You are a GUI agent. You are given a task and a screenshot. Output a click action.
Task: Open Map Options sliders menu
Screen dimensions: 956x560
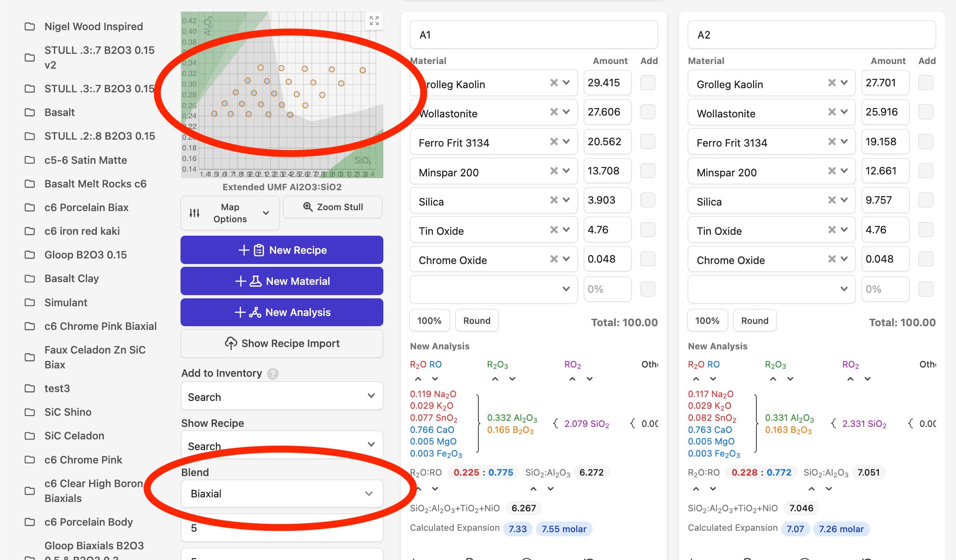pos(230,213)
